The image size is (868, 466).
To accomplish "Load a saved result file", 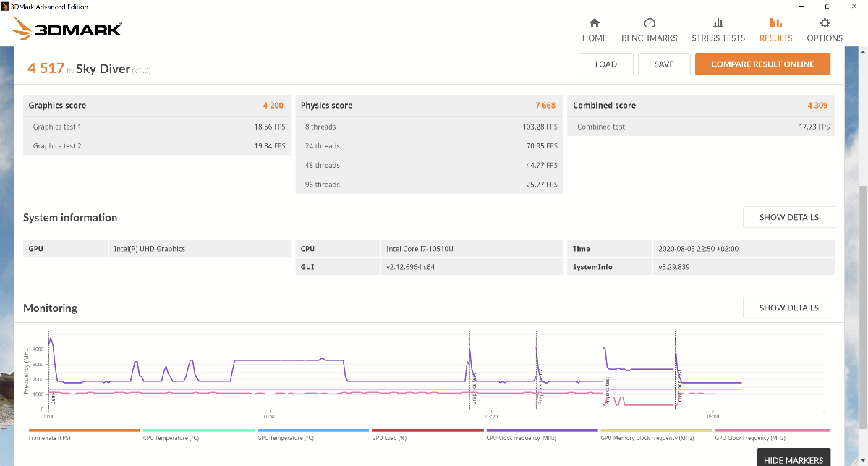I will point(605,64).
